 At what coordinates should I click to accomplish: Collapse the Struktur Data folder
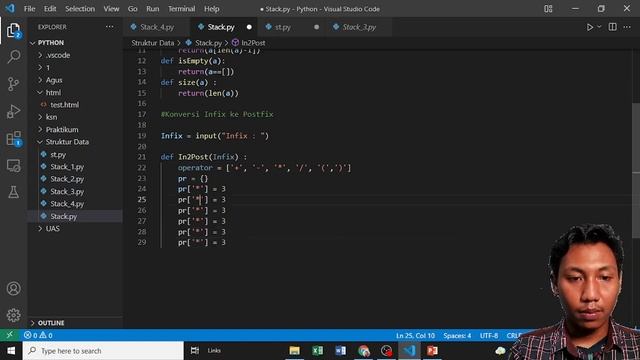67,142
